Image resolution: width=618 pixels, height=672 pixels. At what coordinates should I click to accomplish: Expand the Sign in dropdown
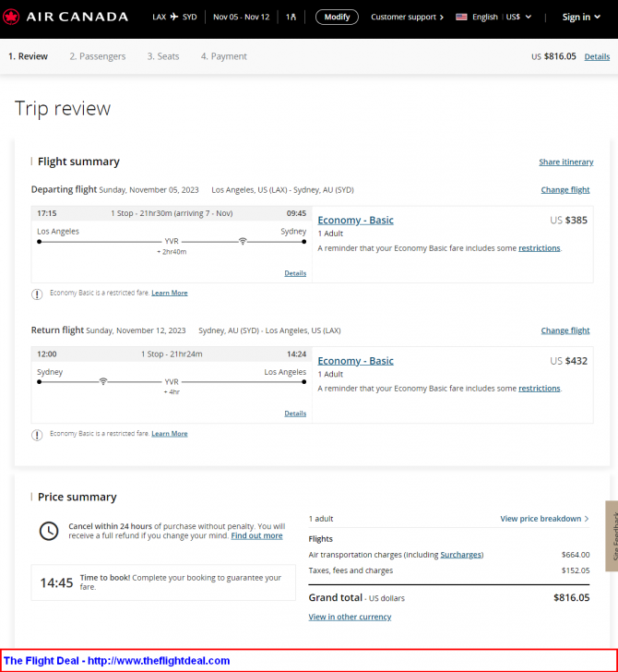click(x=581, y=18)
